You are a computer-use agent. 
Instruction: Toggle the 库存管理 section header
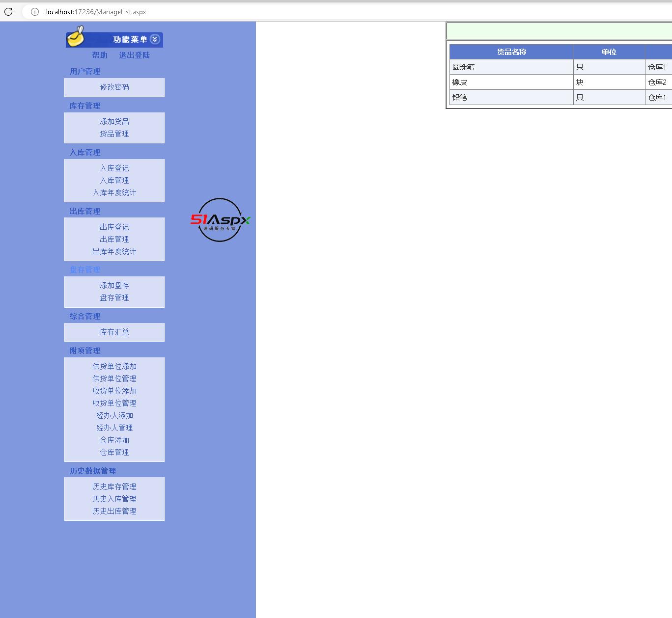point(85,106)
